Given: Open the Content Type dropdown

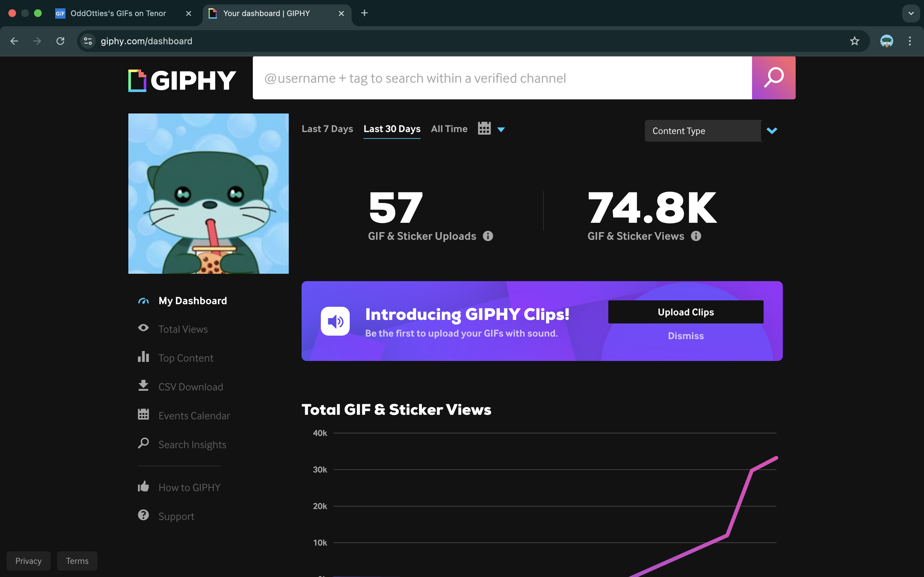Looking at the screenshot, I should click(x=712, y=131).
